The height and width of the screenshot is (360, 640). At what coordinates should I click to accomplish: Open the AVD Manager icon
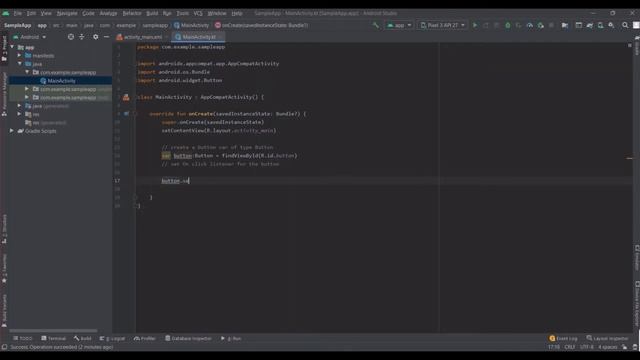[600, 25]
